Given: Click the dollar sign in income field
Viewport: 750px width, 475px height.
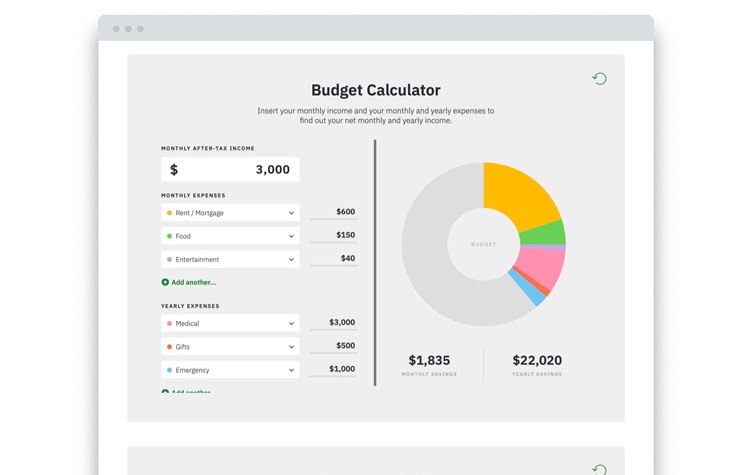Looking at the screenshot, I should click(174, 169).
